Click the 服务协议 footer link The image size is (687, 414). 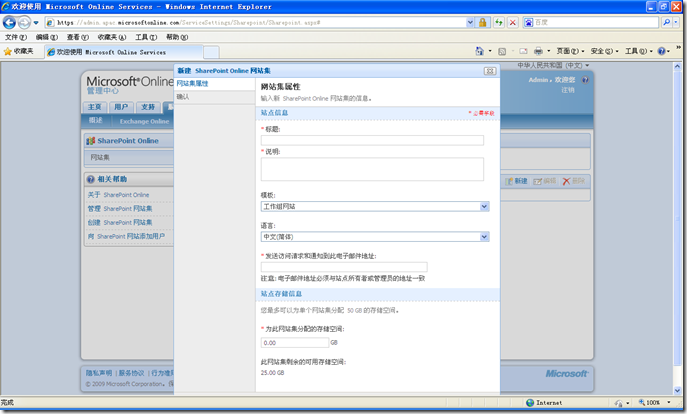131,373
